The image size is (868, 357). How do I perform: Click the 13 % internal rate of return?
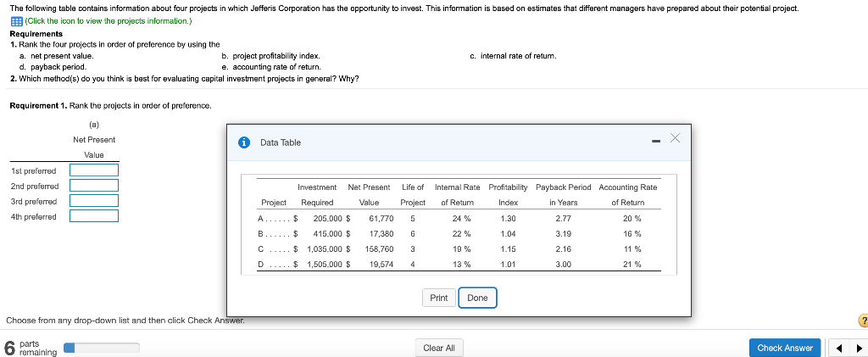click(x=462, y=265)
